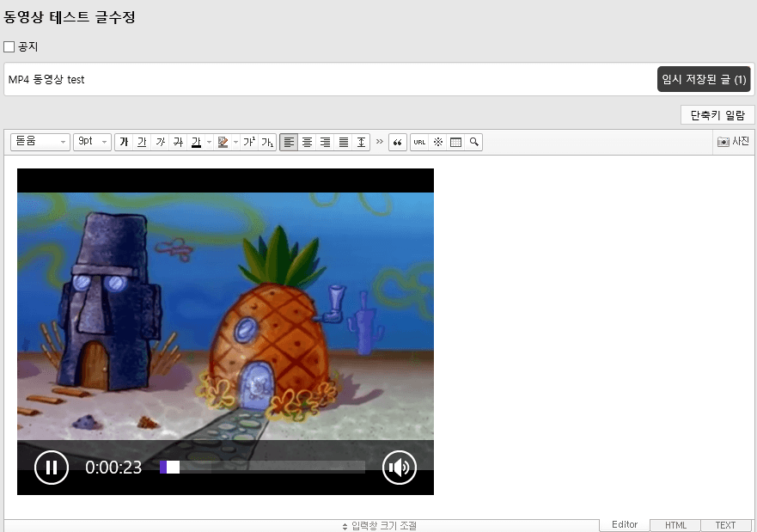757x532 pixels.
Task: Align text to the left
Action: click(x=289, y=142)
